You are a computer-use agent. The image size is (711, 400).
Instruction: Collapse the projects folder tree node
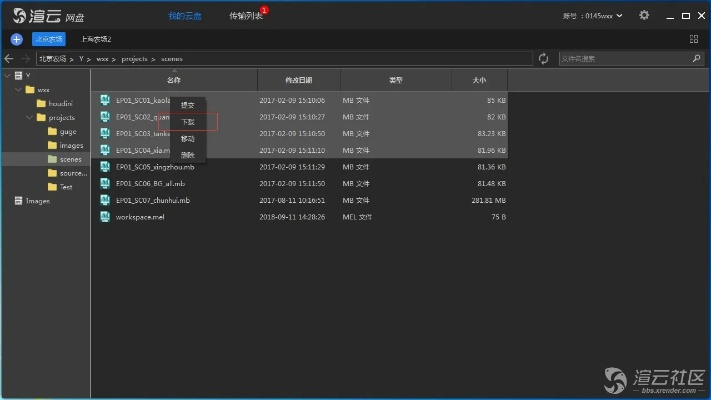coord(30,118)
